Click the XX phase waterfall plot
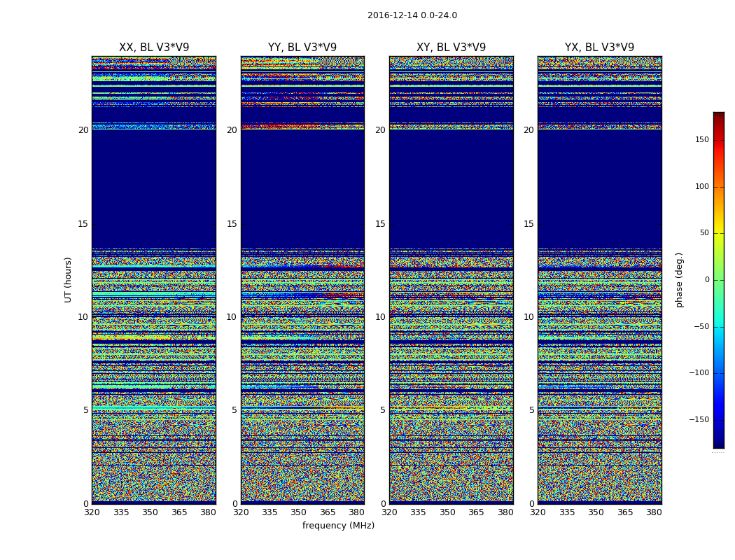Image resolution: width=735 pixels, height=560 pixels. [154, 280]
